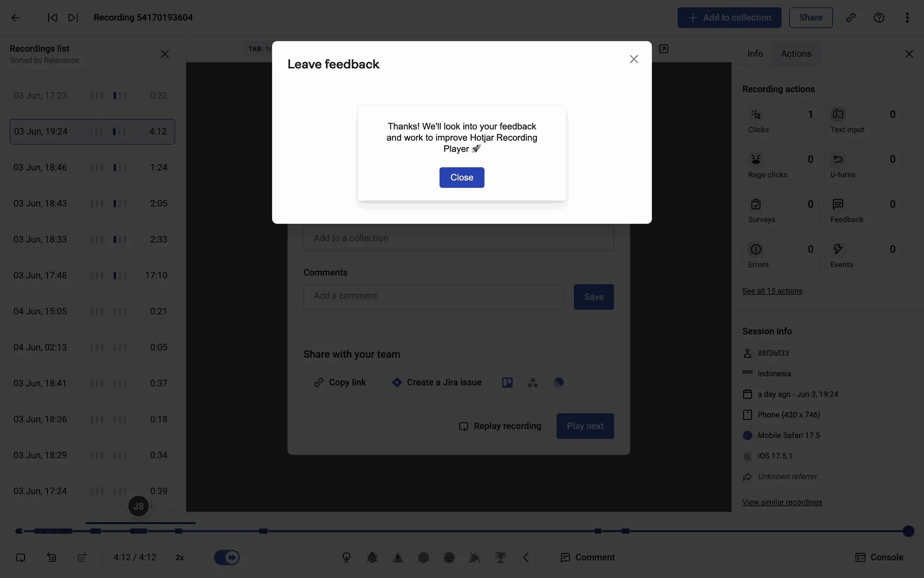Click the trophy reaction icon
The image size is (924, 578).
[500, 557]
